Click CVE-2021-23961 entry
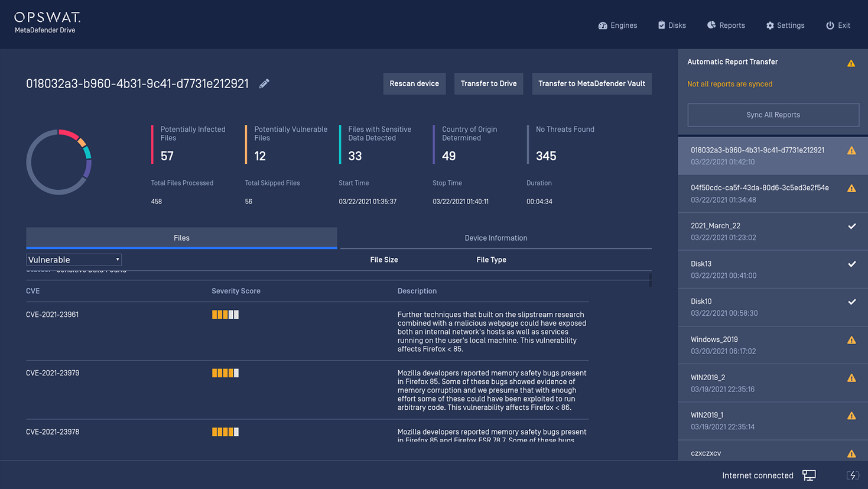 (x=52, y=315)
